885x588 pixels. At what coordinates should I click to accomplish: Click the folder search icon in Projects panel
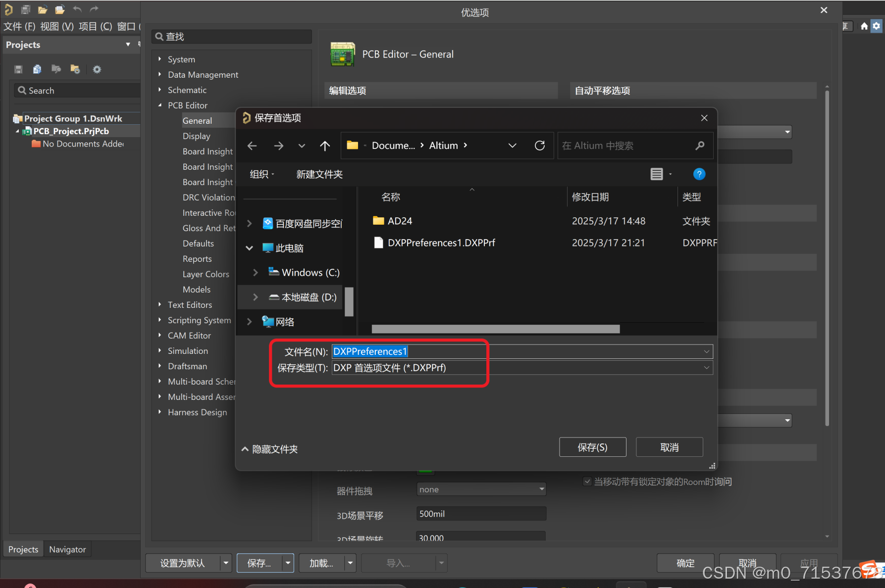[56, 69]
